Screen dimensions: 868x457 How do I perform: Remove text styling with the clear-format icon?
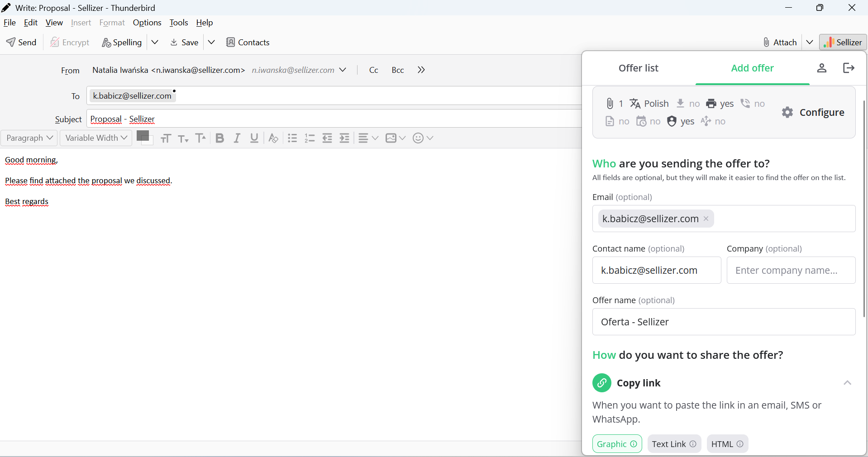(273, 138)
